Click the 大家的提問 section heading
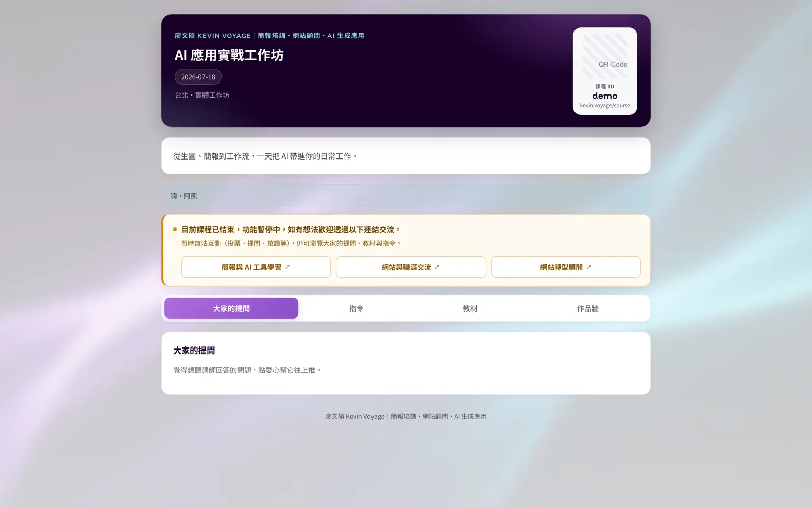Image resolution: width=812 pixels, height=508 pixels. point(194,351)
